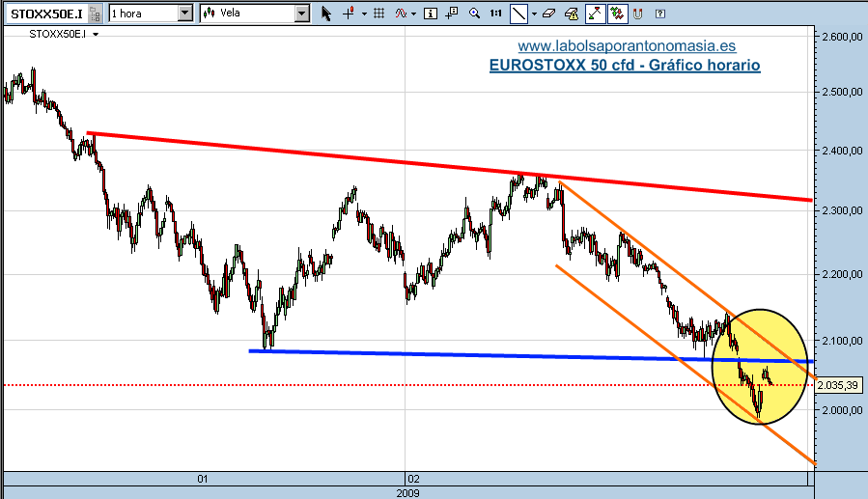
Task: Click the info 'i' box icon
Action: 430,14
